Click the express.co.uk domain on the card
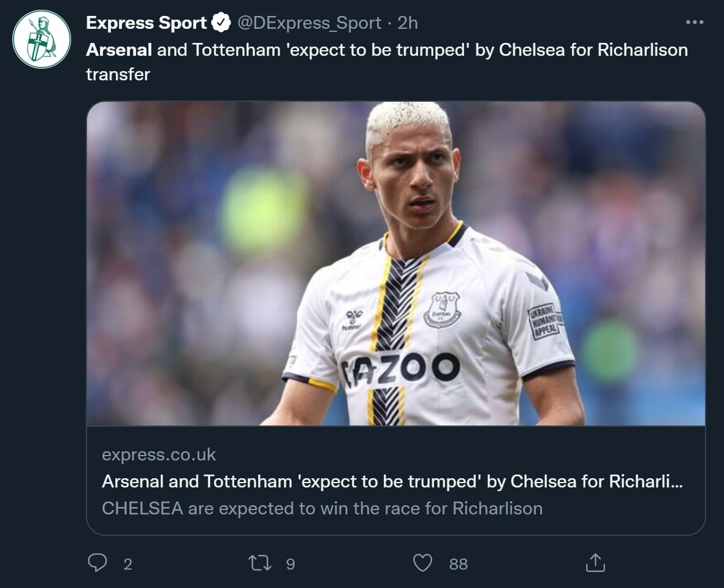The height and width of the screenshot is (588, 724). [x=159, y=454]
